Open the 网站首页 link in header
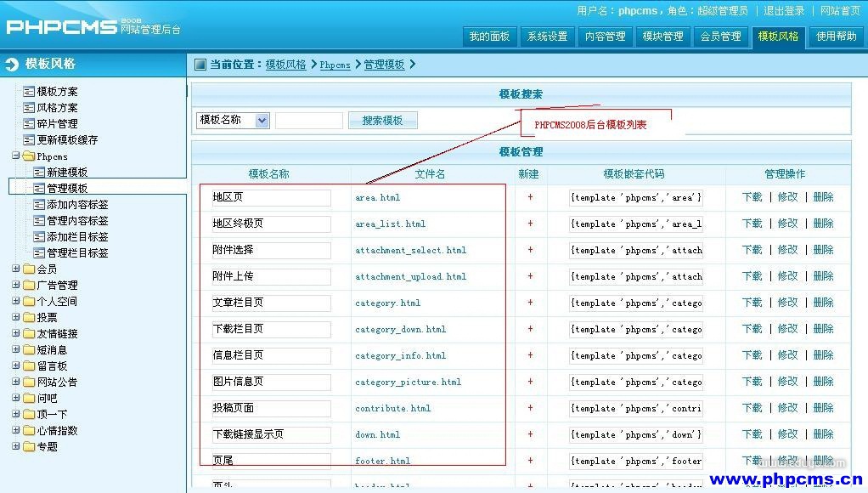 click(x=840, y=10)
